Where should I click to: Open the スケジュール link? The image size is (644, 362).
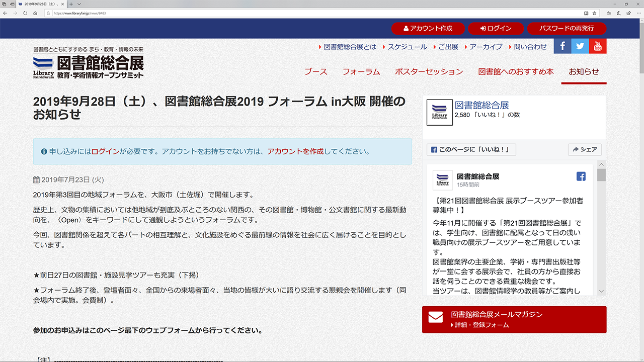point(408,47)
